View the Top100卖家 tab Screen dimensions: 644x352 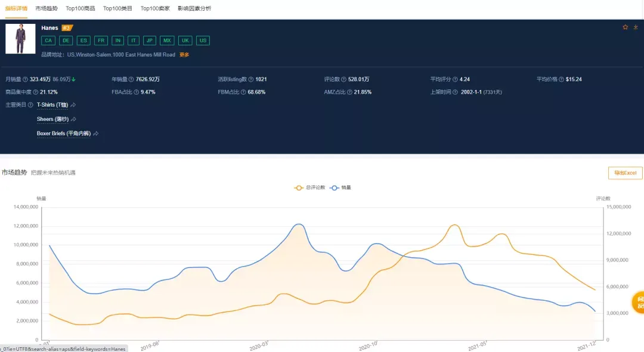[x=155, y=8]
